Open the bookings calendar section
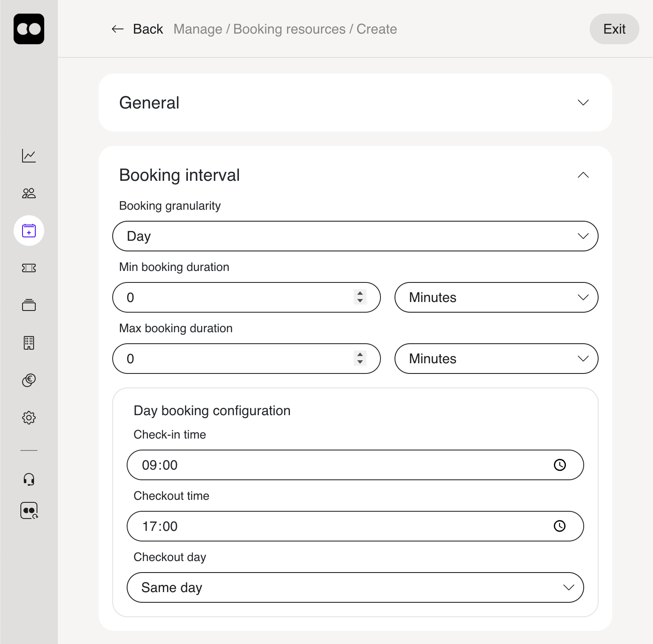The image size is (653, 644). pos(29,231)
